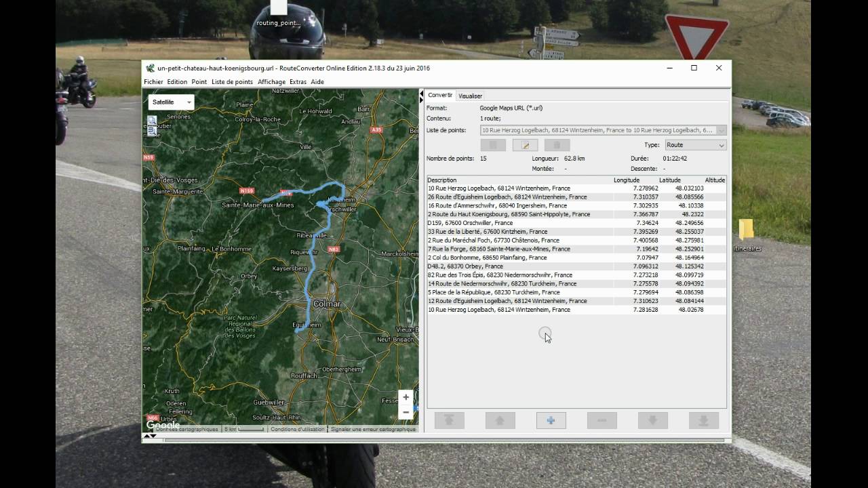This screenshot has height=488, width=868.
Task: Click the minus remove point button
Action: [x=601, y=420]
